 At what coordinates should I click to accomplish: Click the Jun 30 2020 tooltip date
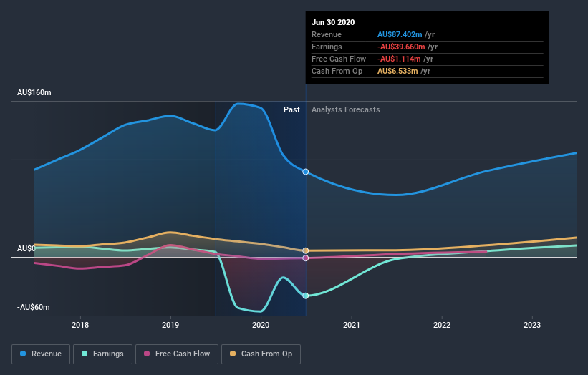pos(333,22)
